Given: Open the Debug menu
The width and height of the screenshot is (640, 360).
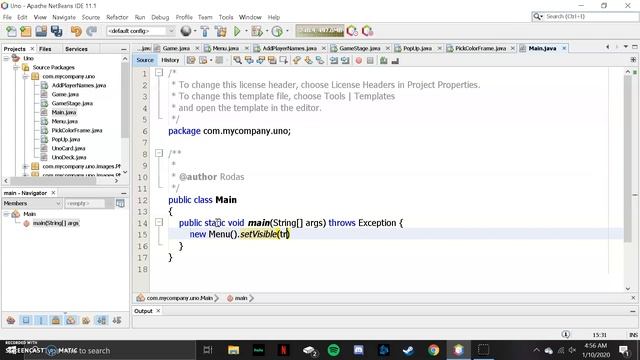Looking at the screenshot, I should pos(160,17).
